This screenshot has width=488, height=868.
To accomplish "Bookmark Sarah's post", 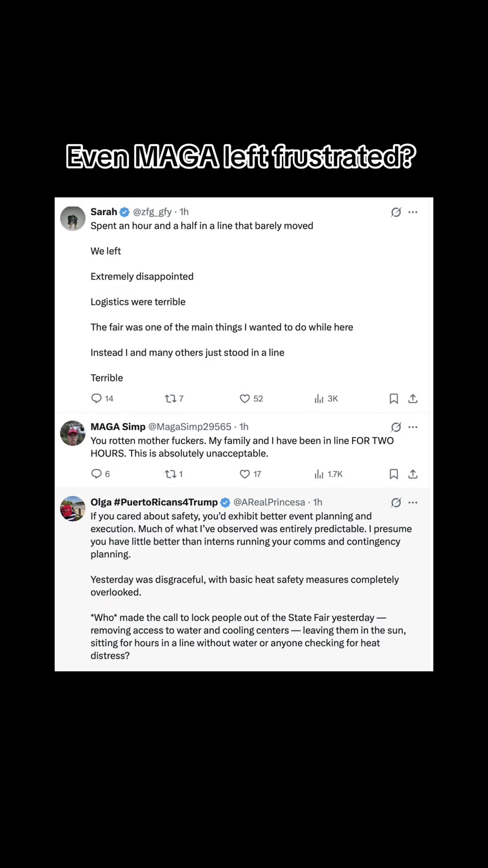I will click(x=394, y=398).
